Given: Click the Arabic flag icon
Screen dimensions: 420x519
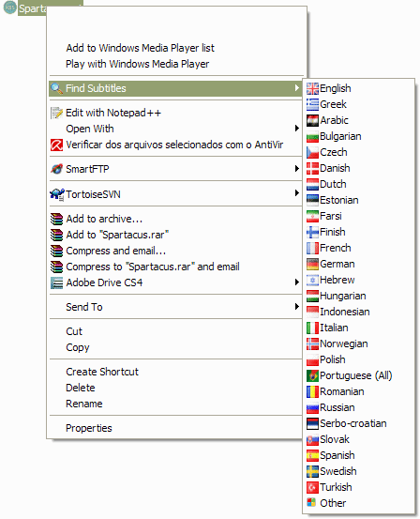Looking at the screenshot, I should pos(312,120).
